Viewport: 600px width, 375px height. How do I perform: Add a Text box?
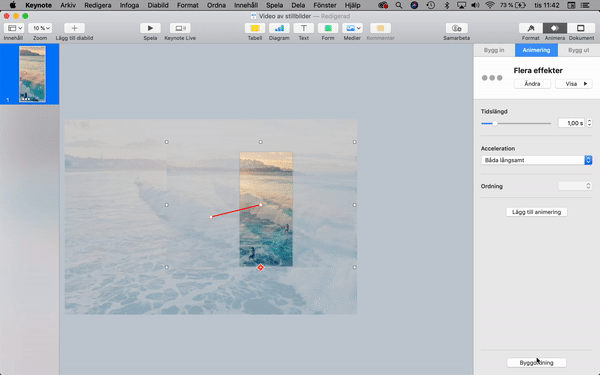(303, 28)
